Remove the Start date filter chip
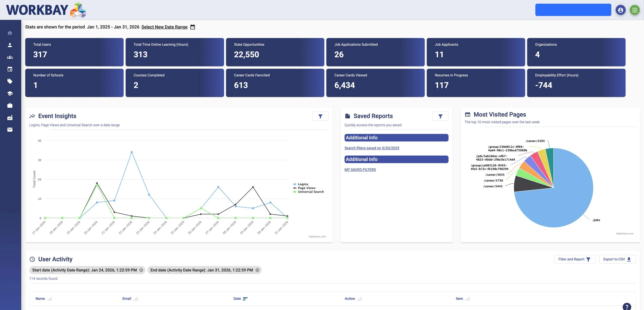644x310 pixels. point(141,270)
